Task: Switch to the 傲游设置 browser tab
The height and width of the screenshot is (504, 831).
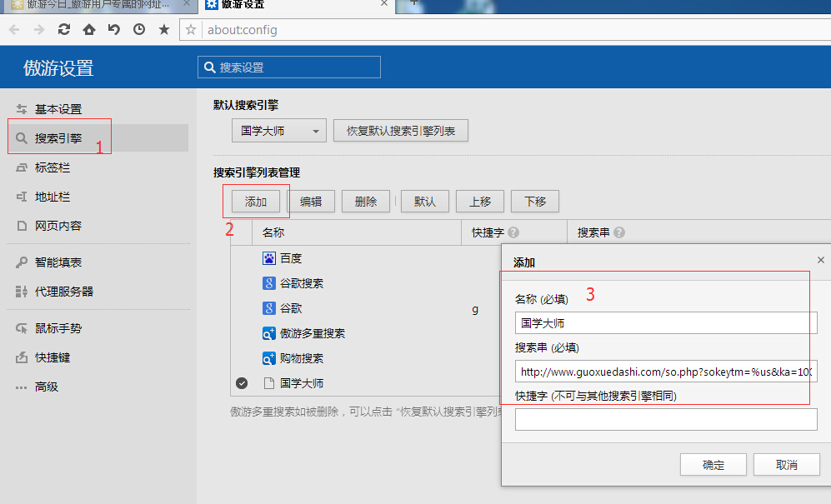Action: (x=297, y=5)
